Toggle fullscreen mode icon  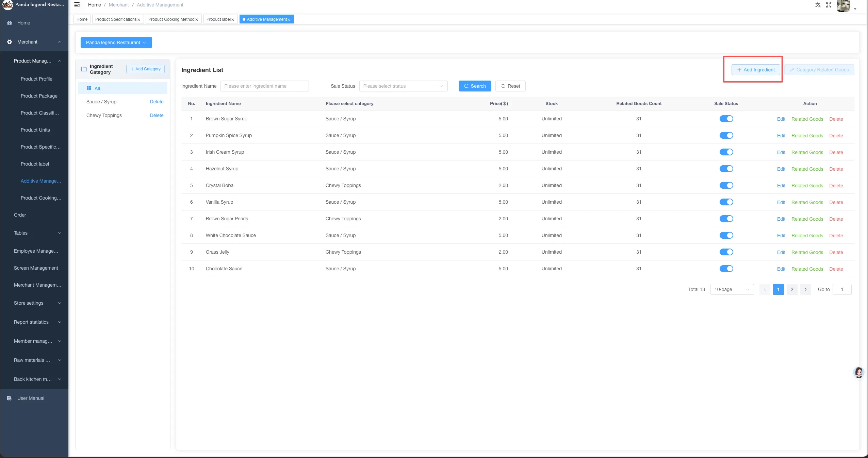pyautogui.click(x=829, y=5)
